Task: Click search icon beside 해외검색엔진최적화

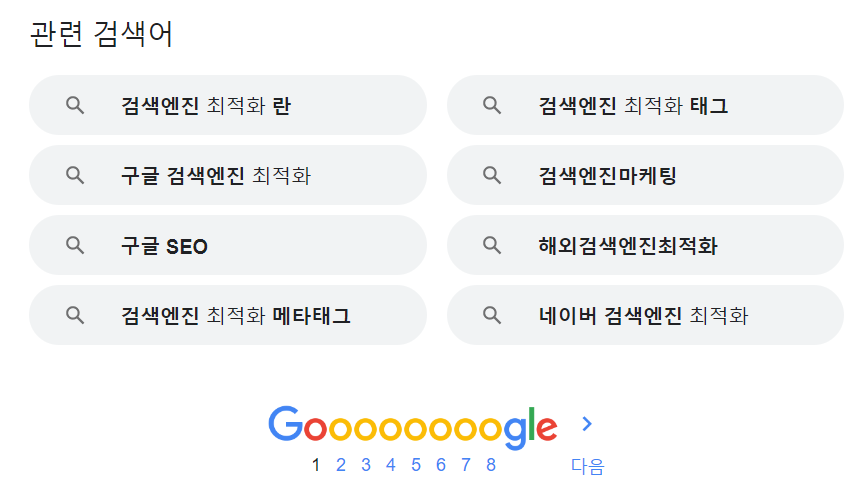Action: (x=491, y=245)
